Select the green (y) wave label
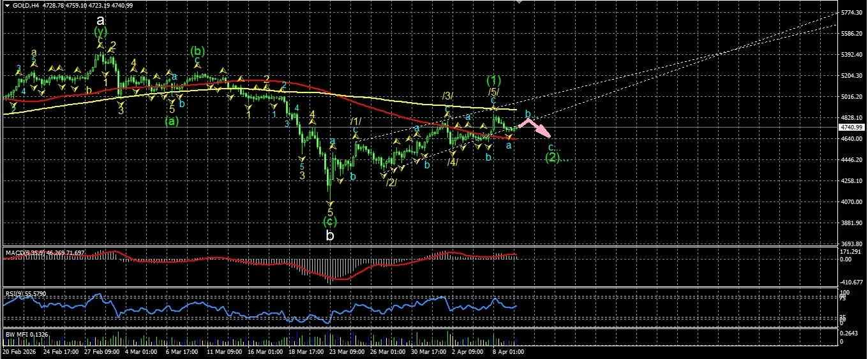The height and width of the screenshot is (359, 868). tap(100, 31)
